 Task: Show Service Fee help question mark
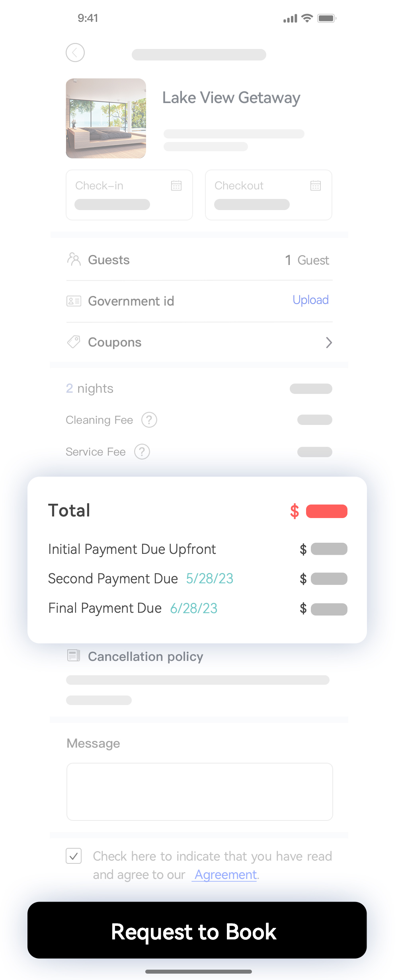142,452
